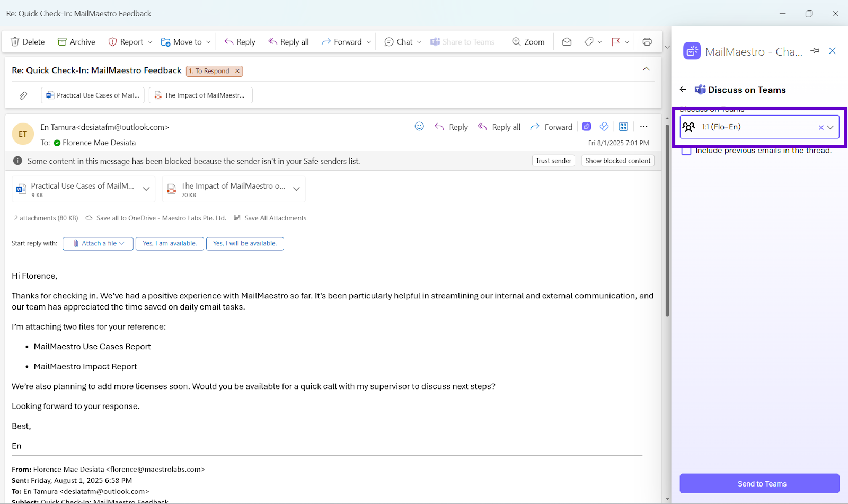Choose 'Yes, I am available.' suggested reply

pyautogui.click(x=170, y=244)
